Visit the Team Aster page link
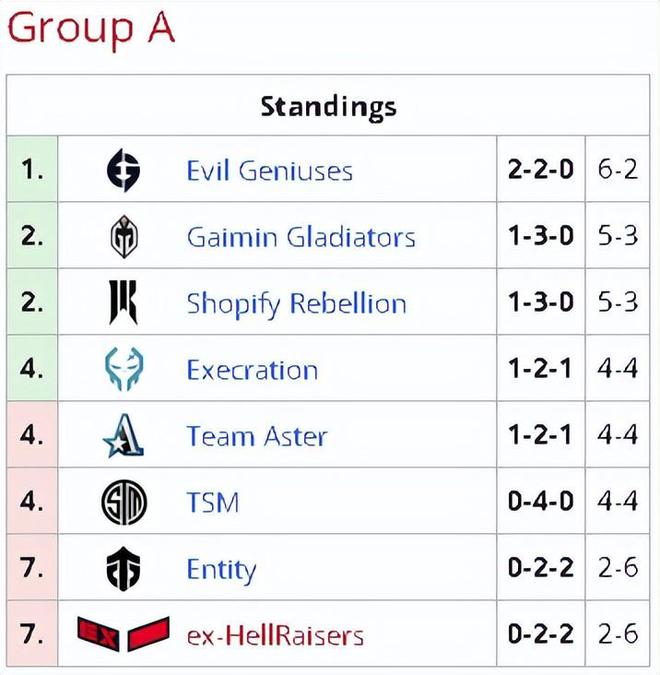This screenshot has height=675, width=660. [257, 436]
